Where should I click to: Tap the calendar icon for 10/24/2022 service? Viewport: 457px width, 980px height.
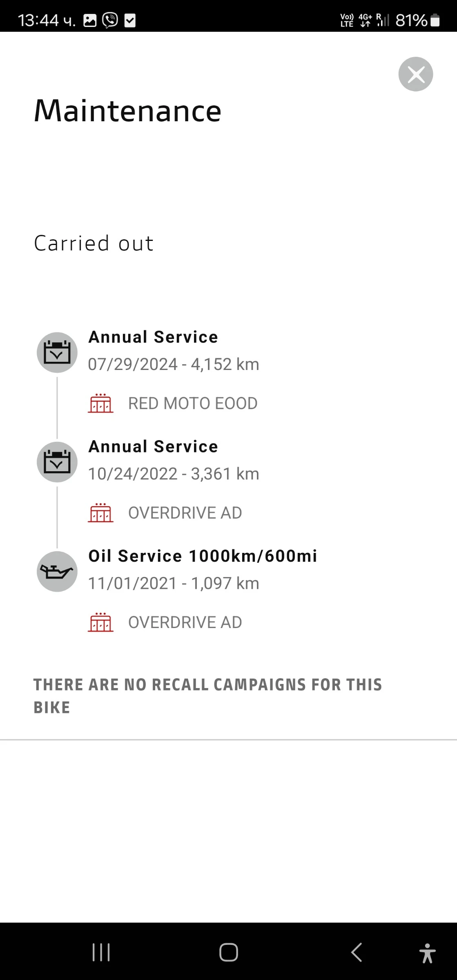click(x=57, y=462)
